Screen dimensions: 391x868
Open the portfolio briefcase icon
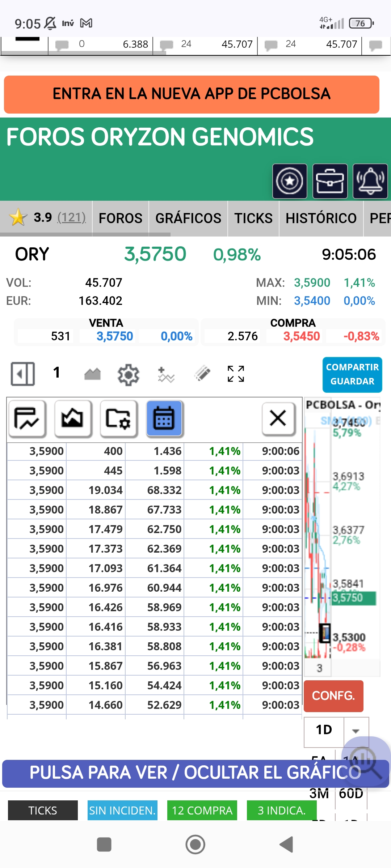point(330,181)
